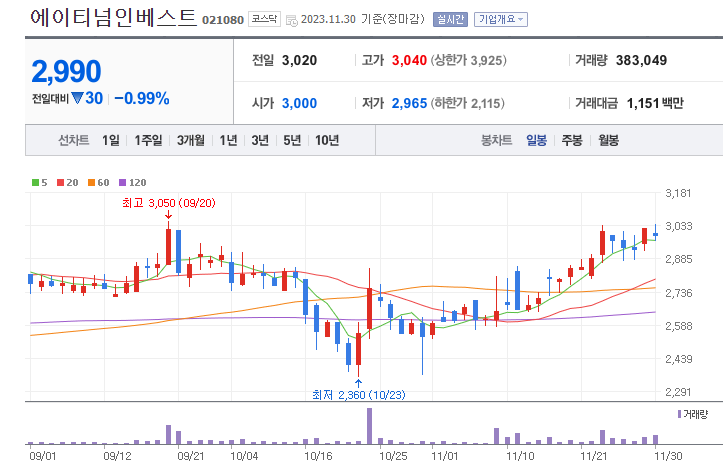723x469 pixels.
Task: Click the 11/30 x-axis date label
Action: pyautogui.click(x=669, y=457)
